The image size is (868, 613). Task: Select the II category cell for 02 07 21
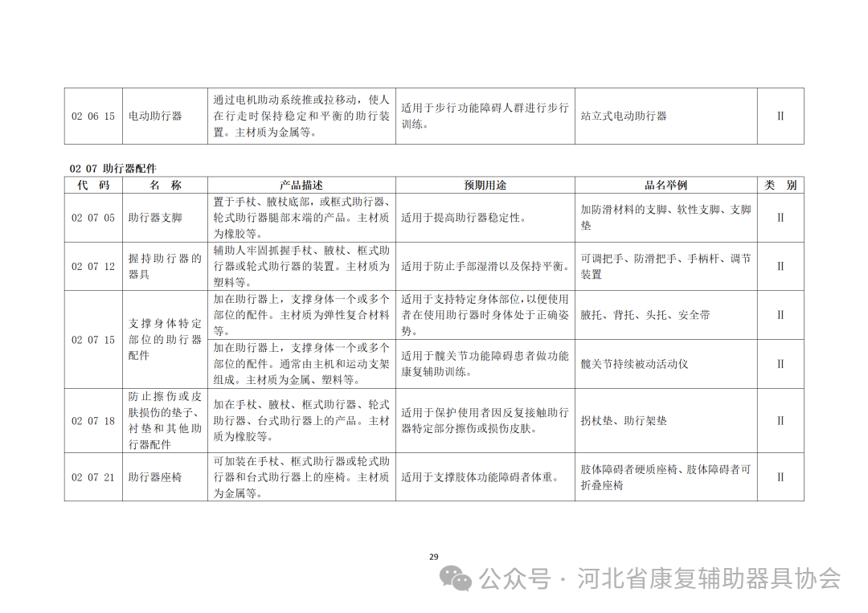pyautogui.click(x=779, y=476)
